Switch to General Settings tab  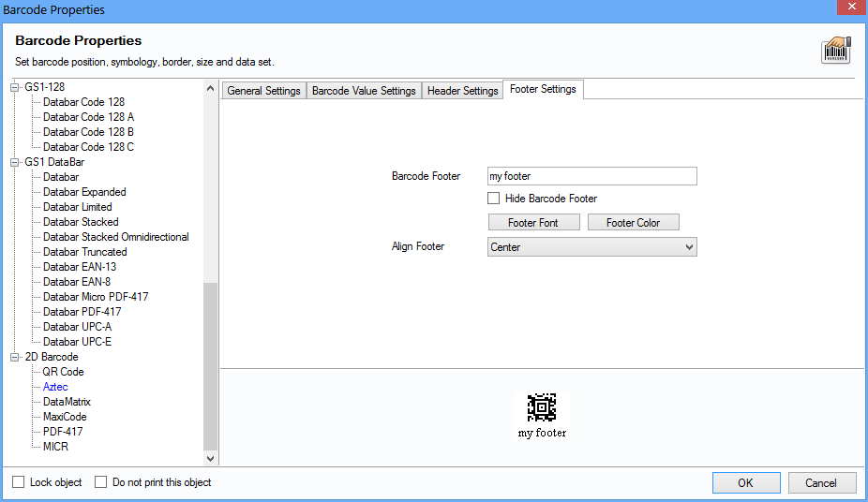(263, 91)
